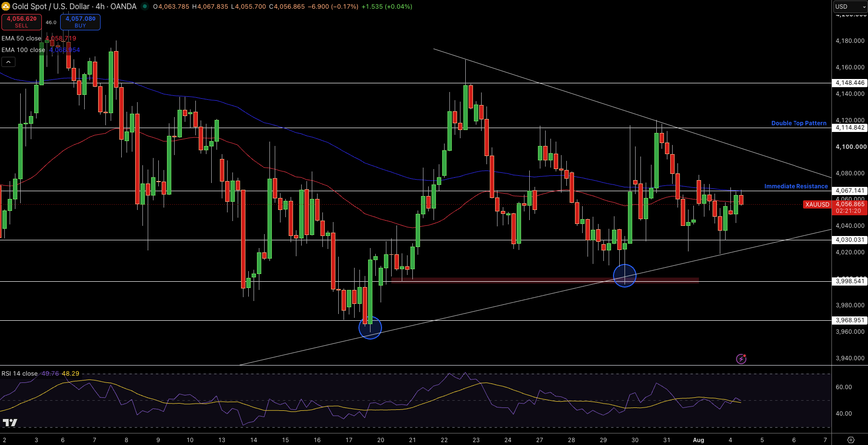Click the 3,998.541 horizontal line label
868x445 pixels.
[850, 281]
